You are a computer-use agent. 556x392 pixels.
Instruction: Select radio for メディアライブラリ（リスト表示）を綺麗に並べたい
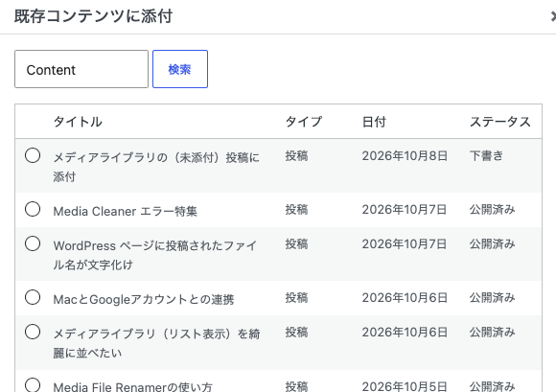[x=33, y=332]
